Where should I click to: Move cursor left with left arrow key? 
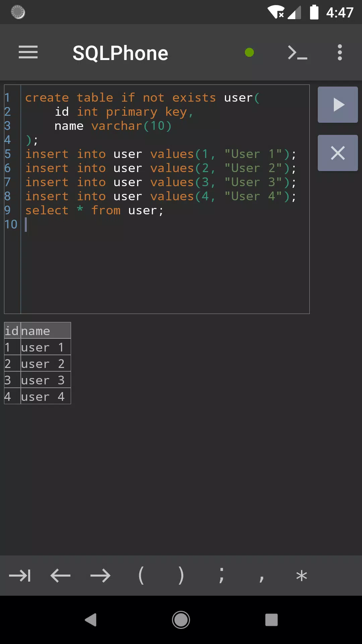pyautogui.click(x=60, y=576)
